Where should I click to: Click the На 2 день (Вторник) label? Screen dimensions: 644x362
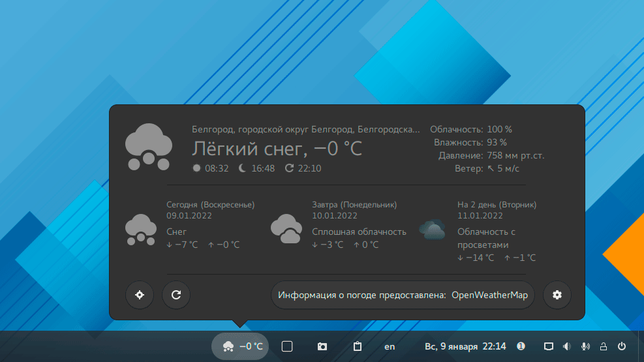pos(497,204)
